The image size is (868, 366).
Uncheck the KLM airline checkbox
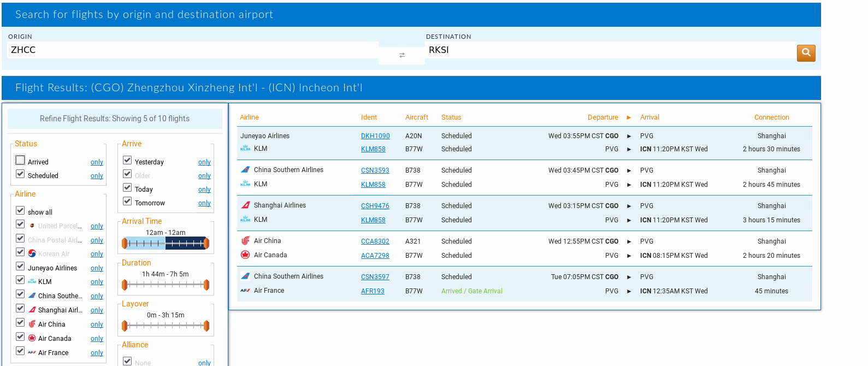pos(20,280)
